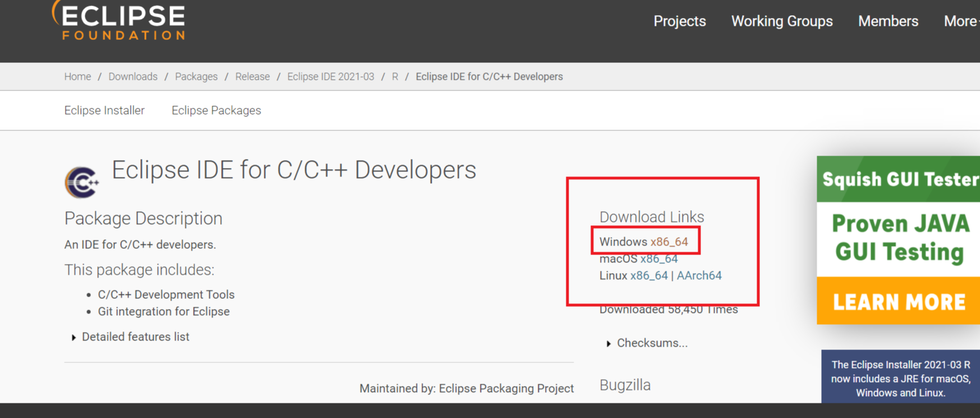Click 'Downloaded 58,450 Times' text
980x418 pixels.
(x=668, y=310)
